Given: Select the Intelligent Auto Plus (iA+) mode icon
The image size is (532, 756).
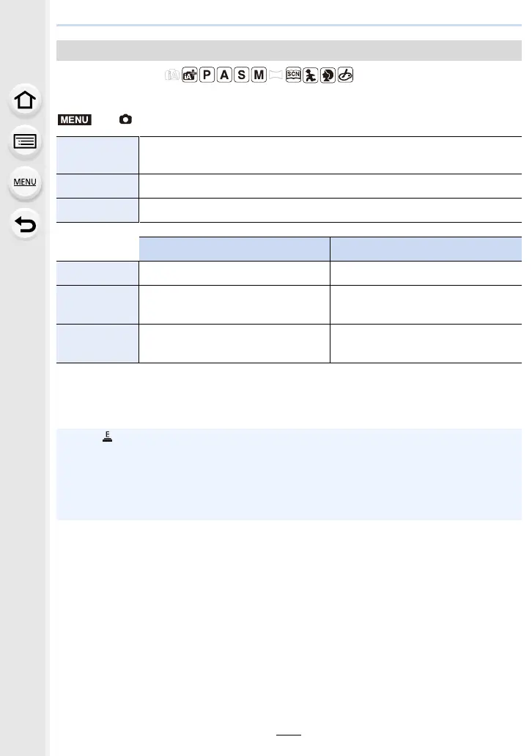Looking at the screenshot, I should [190, 75].
